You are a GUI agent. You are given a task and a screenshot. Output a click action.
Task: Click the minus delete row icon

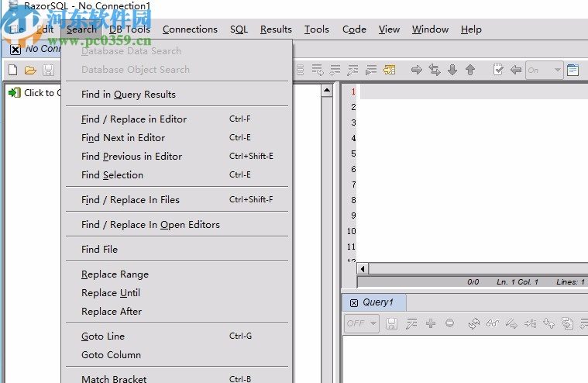tap(449, 323)
